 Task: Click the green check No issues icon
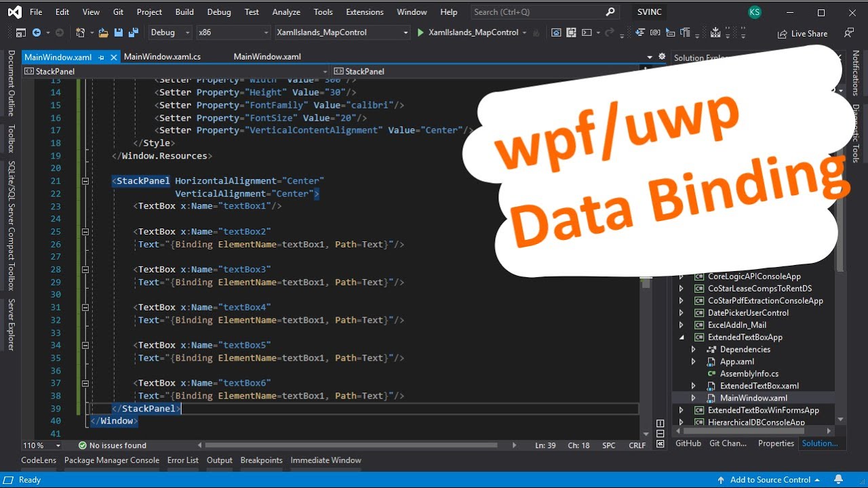[82, 445]
